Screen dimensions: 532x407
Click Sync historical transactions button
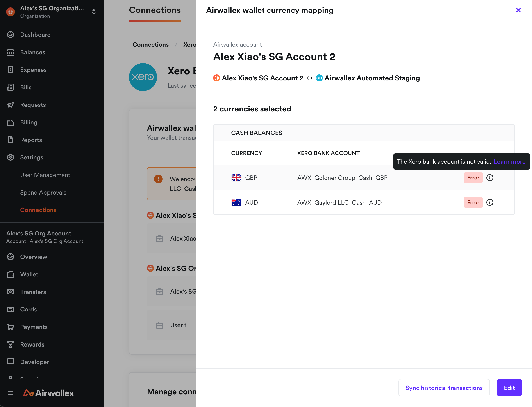coord(444,388)
